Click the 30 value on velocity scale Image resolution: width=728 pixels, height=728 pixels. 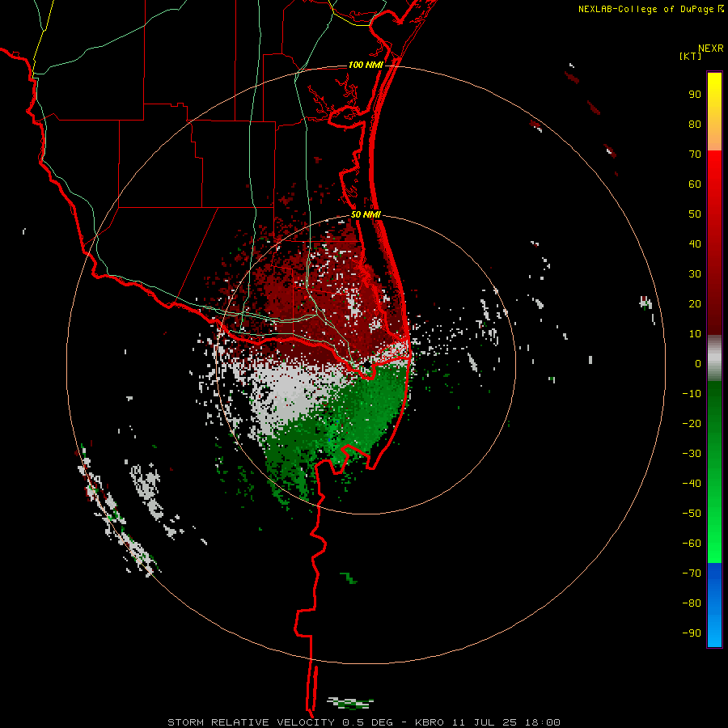[x=695, y=274]
